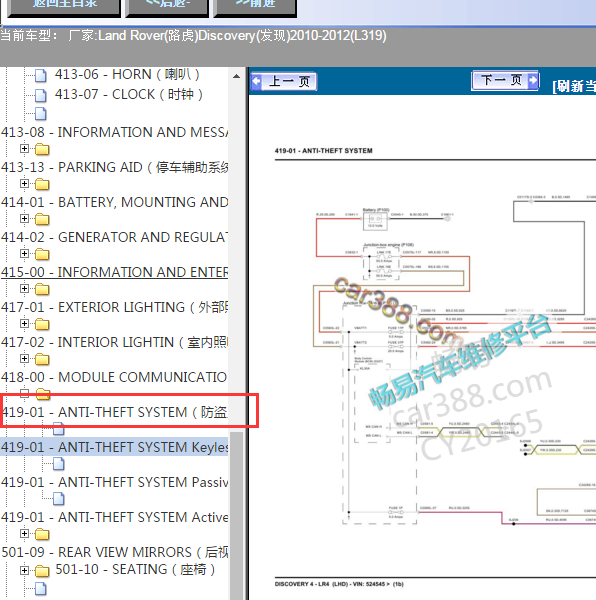Select 501-09 REAR VIEW MIRRORS item
This screenshot has width=596, height=600.
pyautogui.click(x=114, y=552)
